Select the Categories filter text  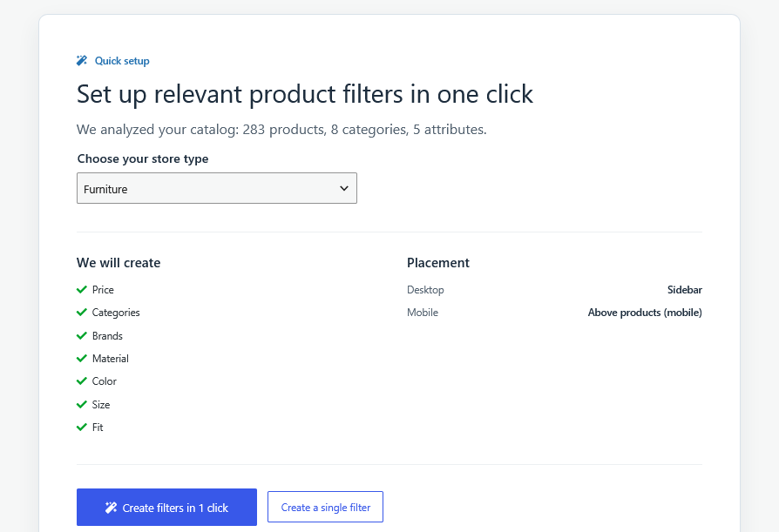[x=116, y=313]
